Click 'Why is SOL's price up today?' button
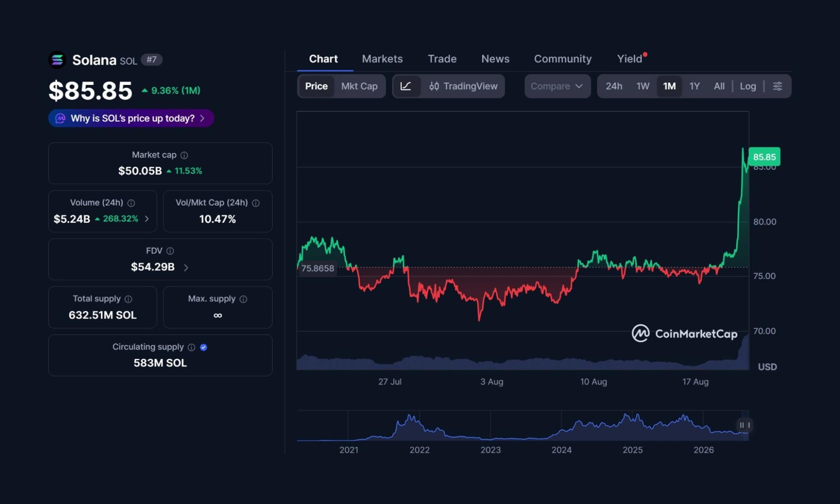This screenshot has height=504, width=840. 131,118
